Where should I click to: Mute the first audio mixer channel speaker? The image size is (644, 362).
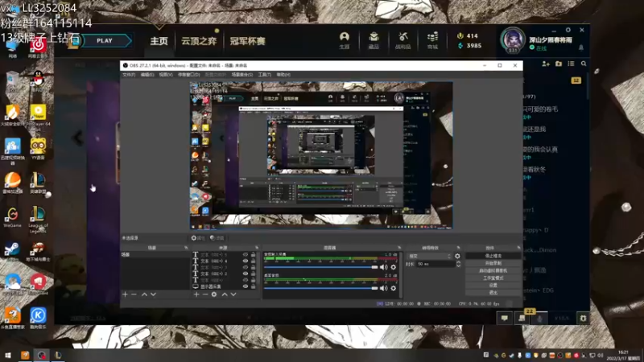click(384, 267)
